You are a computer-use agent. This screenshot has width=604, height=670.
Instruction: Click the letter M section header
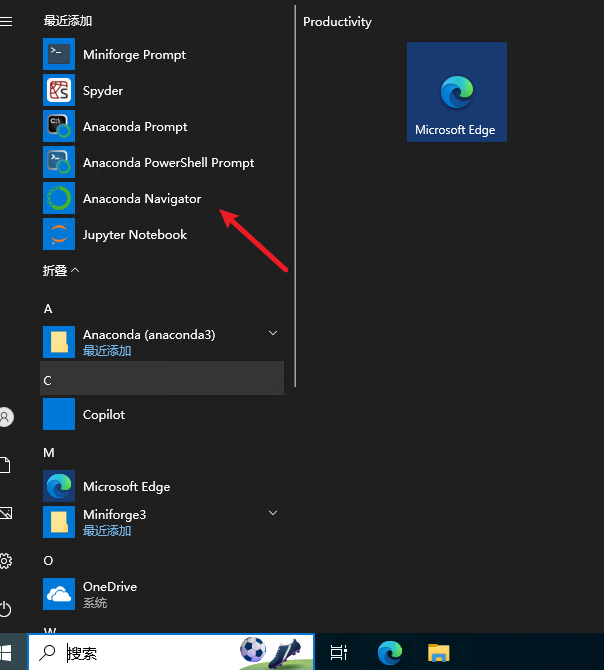pyautogui.click(x=49, y=452)
